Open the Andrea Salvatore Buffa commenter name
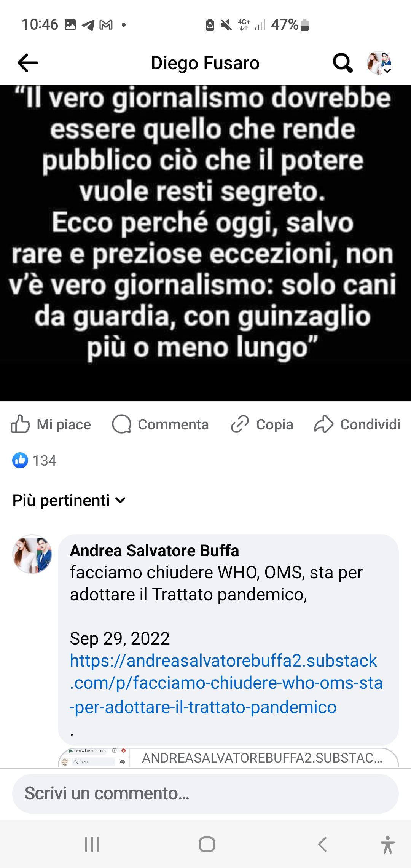This screenshot has height=868, width=411. click(155, 550)
